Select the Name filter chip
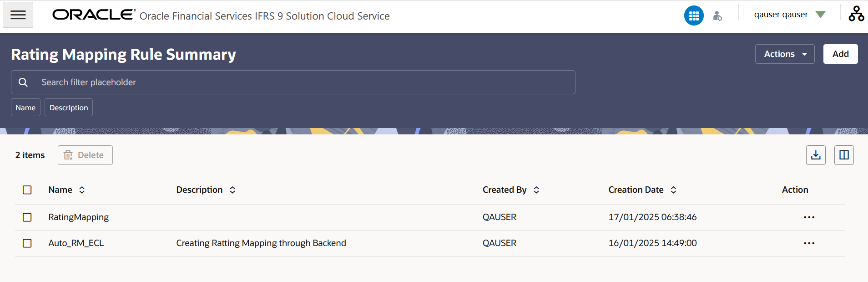Image resolution: width=868 pixels, height=282 pixels. (x=25, y=108)
